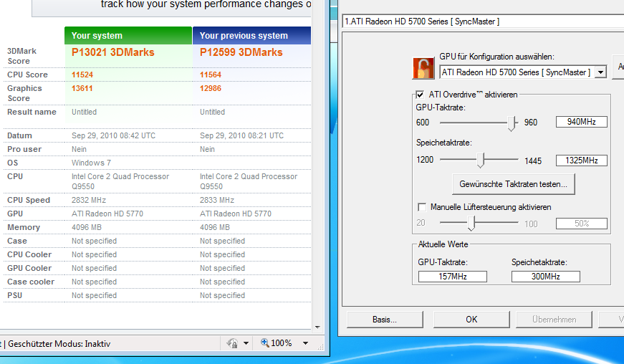This screenshot has height=364, width=624.
Task: Open the security zone dropdown arrow in status bar
Action: click(x=246, y=343)
